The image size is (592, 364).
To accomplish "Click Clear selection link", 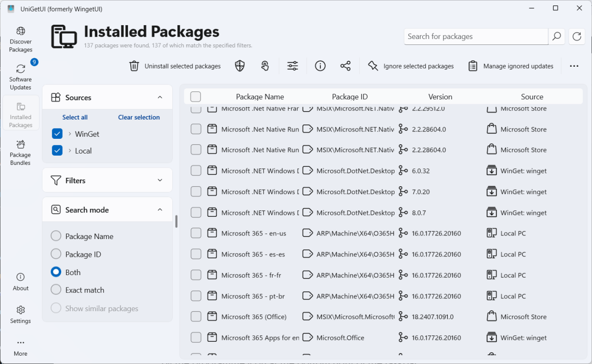I will pyautogui.click(x=139, y=117).
